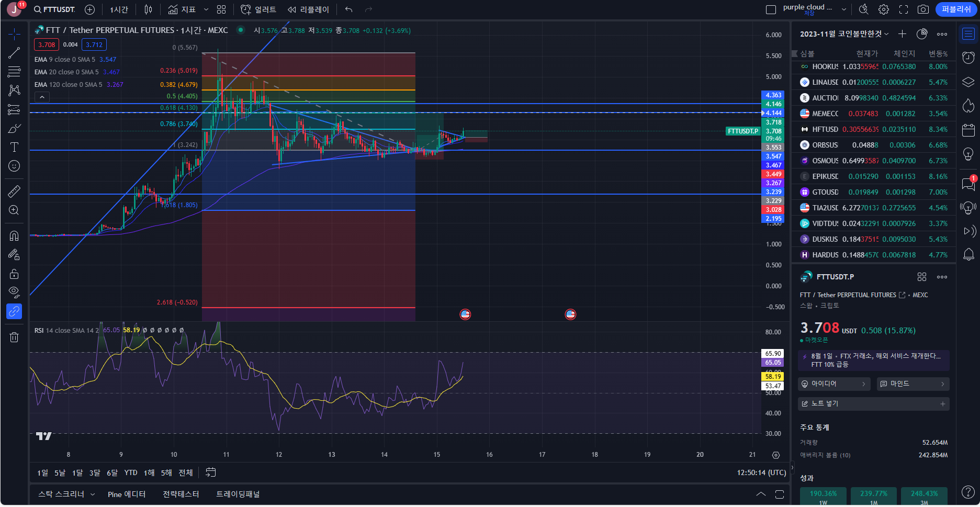Open the notifications bell icon
This screenshot has width=980, height=507.
[x=968, y=254]
